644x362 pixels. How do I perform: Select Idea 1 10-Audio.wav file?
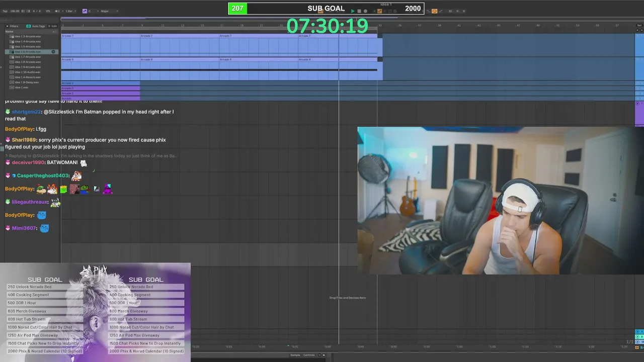[x=28, y=72]
